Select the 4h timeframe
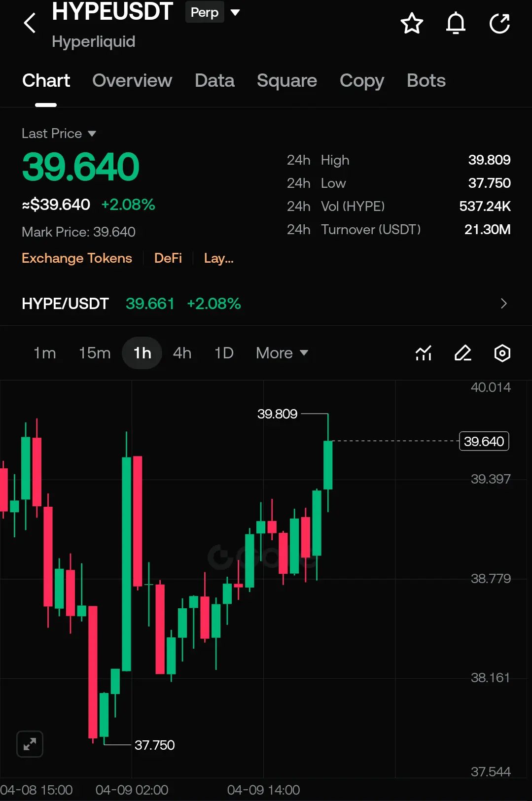The width and height of the screenshot is (532, 801). (182, 353)
